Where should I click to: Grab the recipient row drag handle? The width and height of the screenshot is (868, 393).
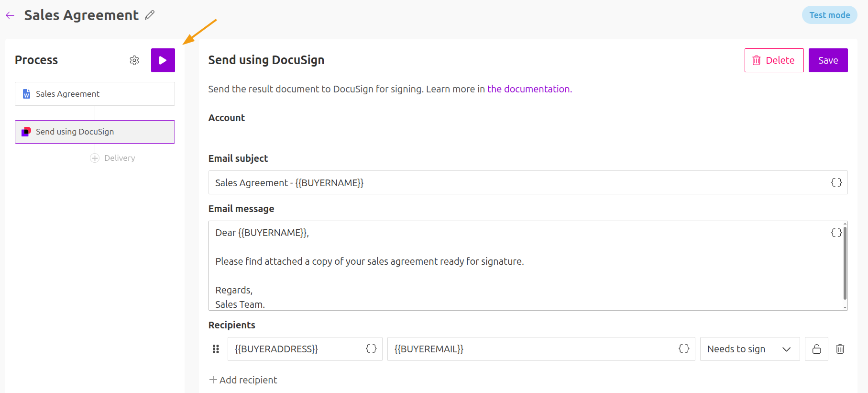pyautogui.click(x=216, y=349)
